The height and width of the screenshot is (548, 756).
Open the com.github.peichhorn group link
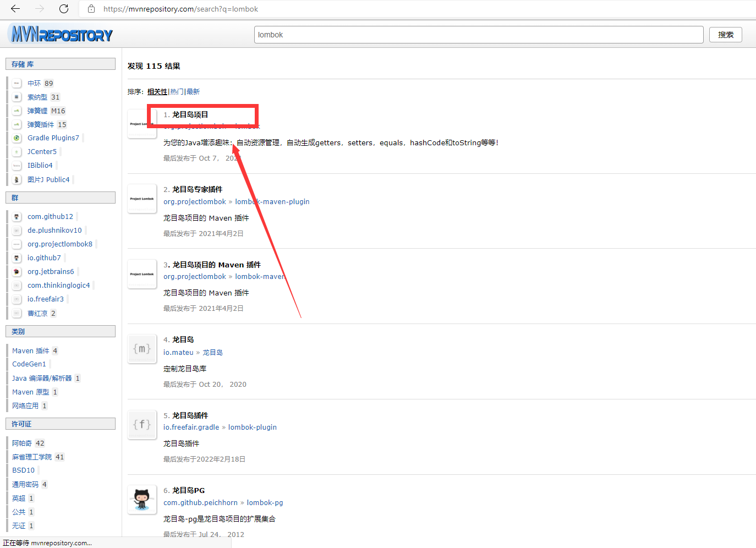click(x=200, y=503)
